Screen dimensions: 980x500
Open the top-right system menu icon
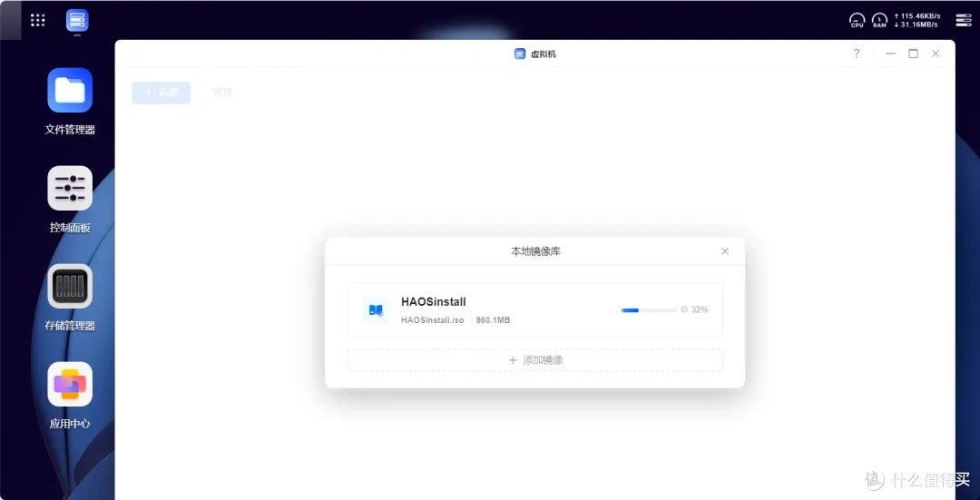pyautogui.click(x=964, y=20)
